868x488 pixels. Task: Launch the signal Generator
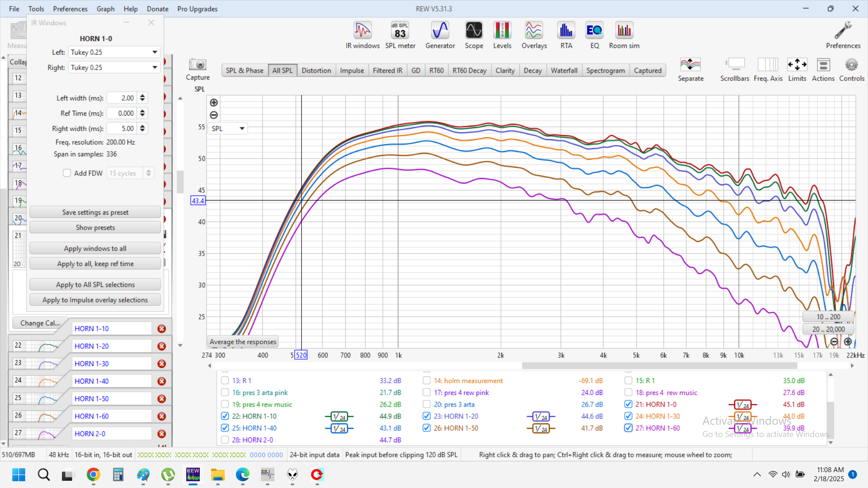tap(440, 35)
